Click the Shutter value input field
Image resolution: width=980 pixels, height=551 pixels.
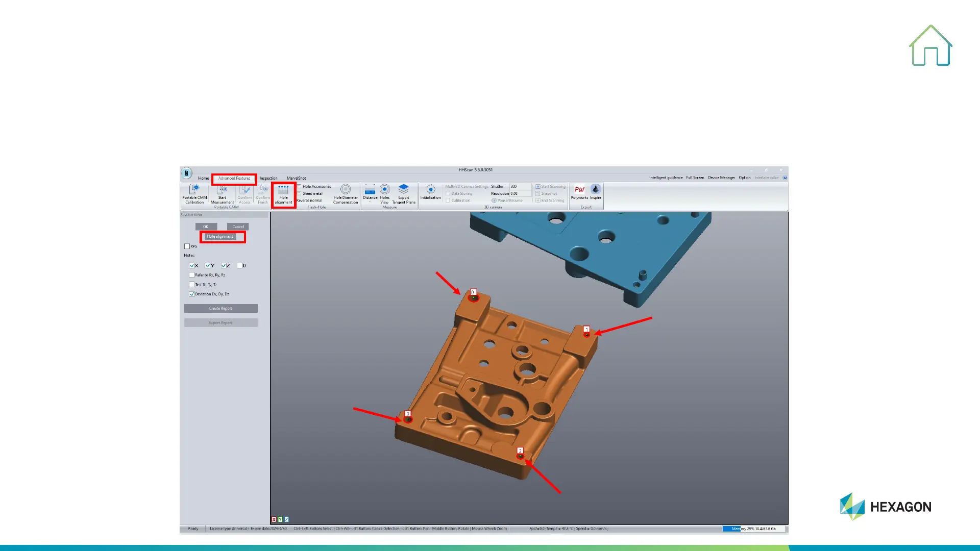click(x=520, y=187)
